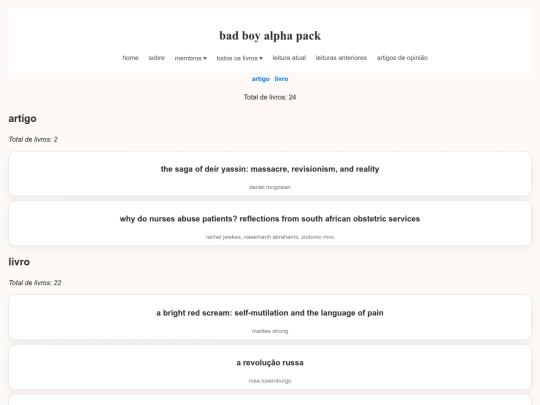Viewport: 540px width, 405px height.
Task: Open a revolução russa book card
Action: tap(270, 367)
